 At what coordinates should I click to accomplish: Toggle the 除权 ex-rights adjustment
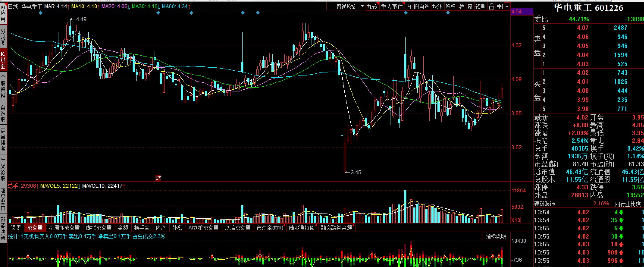[x=451, y=6]
